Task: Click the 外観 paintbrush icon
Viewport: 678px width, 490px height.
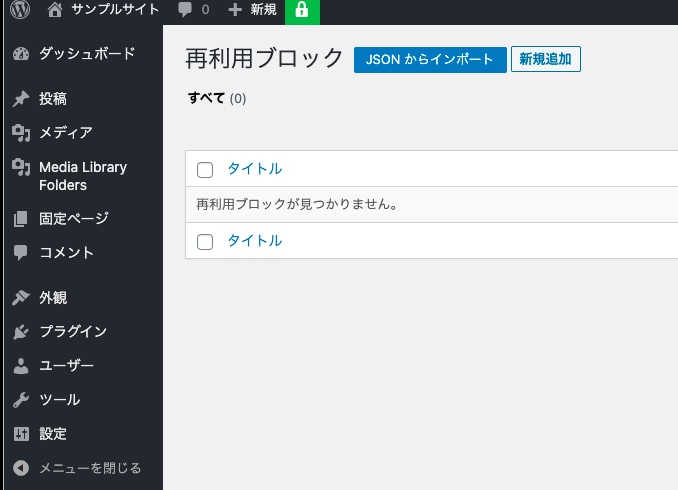Action: click(x=21, y=298)
